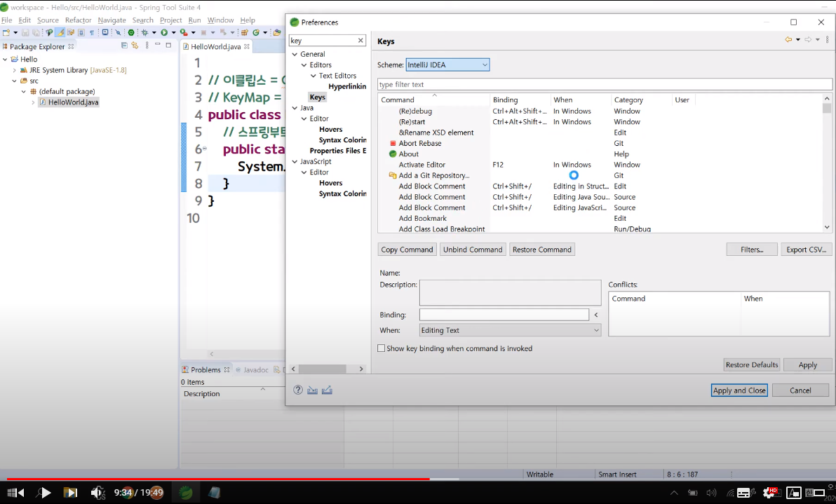Click the 'type filter text' field
This screenshot has width=836, height=504.
[605, 85]
